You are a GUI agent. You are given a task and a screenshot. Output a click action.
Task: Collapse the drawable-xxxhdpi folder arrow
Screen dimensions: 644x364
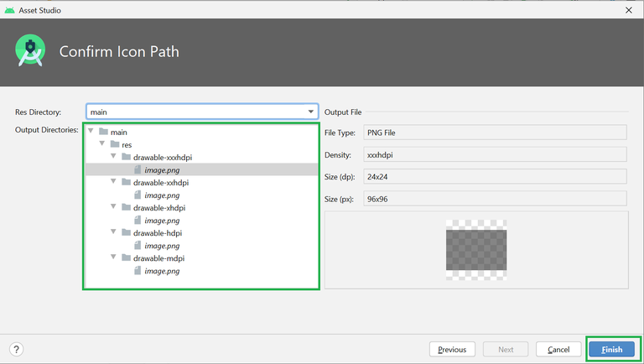[x=113, y=157]
